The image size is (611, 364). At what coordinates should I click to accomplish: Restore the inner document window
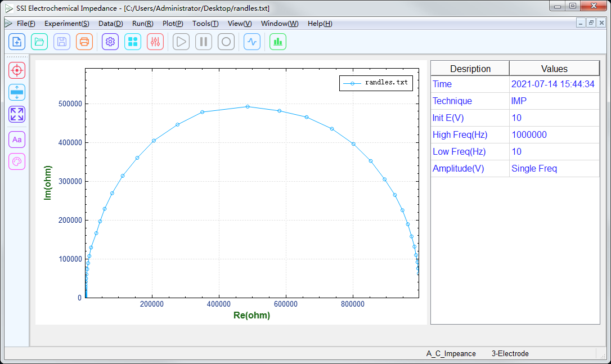[591, 23]
